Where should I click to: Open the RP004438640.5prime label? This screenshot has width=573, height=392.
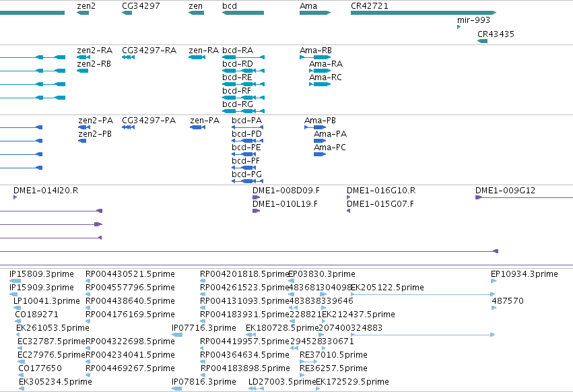click(130, 301)
